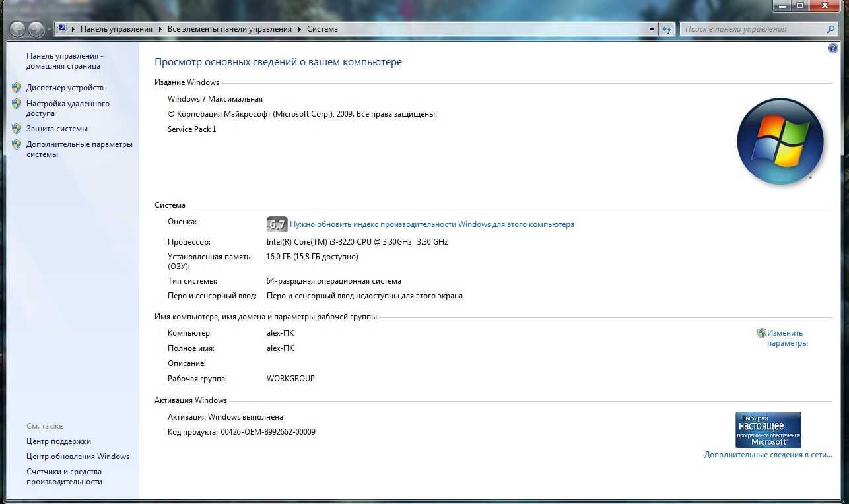849x504 pixels.
Task: Open 'Нужно обновить индекс производительности Windows' link
Action: pyautogui.click(x=432, y=224)
